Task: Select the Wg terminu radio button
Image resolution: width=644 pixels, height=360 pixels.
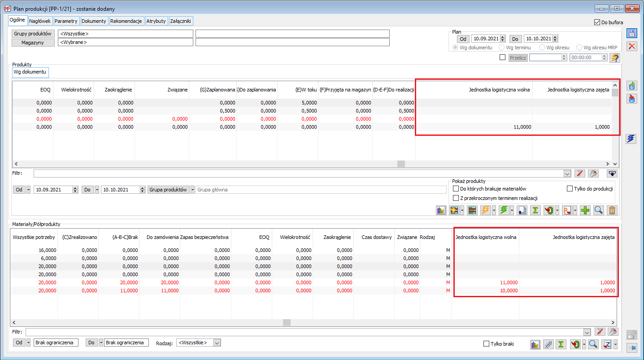Action: [x=501, y=48]
